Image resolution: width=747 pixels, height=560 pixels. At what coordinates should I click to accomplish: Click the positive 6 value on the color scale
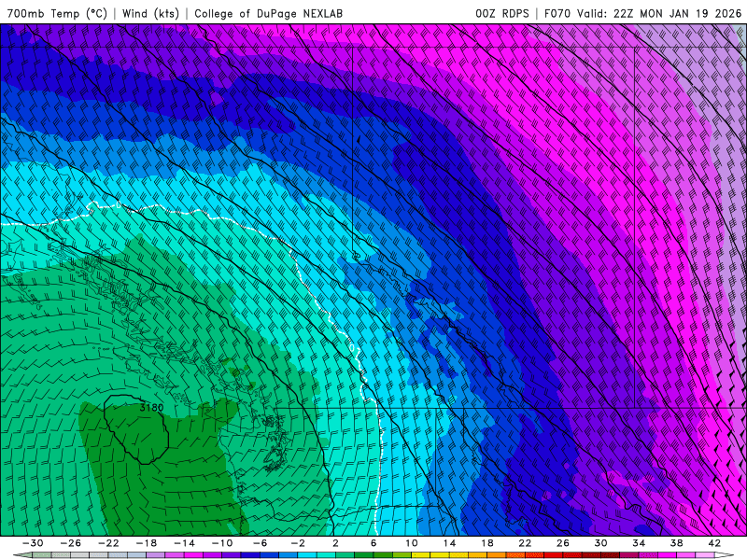pos(373,543)
